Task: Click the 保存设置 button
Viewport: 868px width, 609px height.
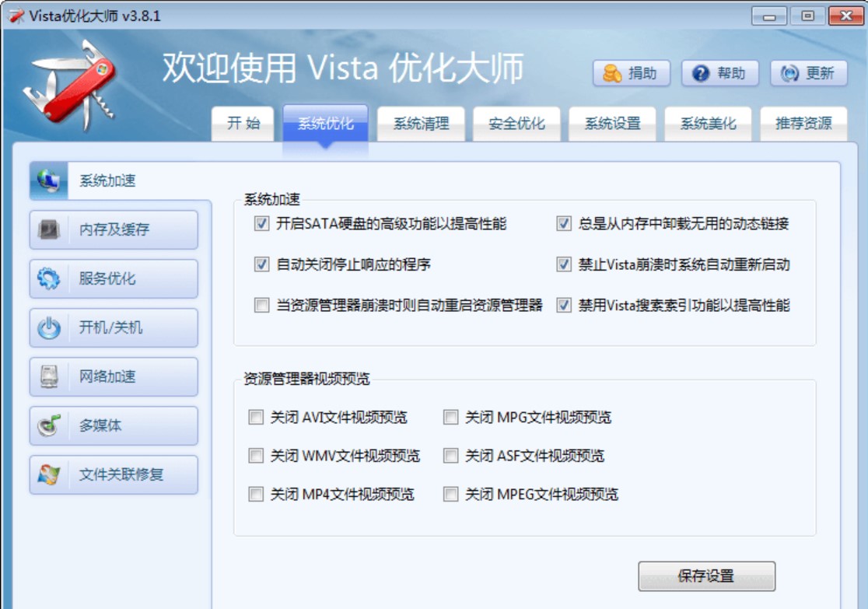Action: 706,576
